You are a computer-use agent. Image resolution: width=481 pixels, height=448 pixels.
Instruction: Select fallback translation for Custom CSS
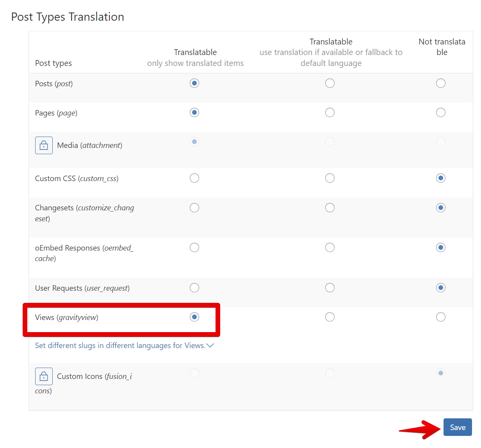point(330,178)
